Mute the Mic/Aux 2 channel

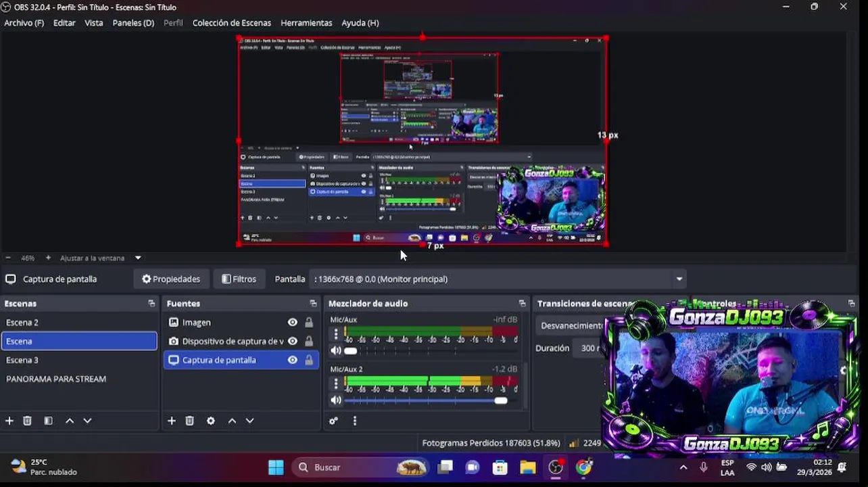335,400
